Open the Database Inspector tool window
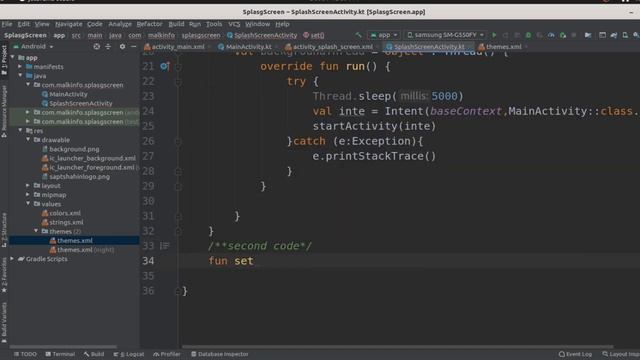Screen dimensions: 640x360 [x=220, y=354]
